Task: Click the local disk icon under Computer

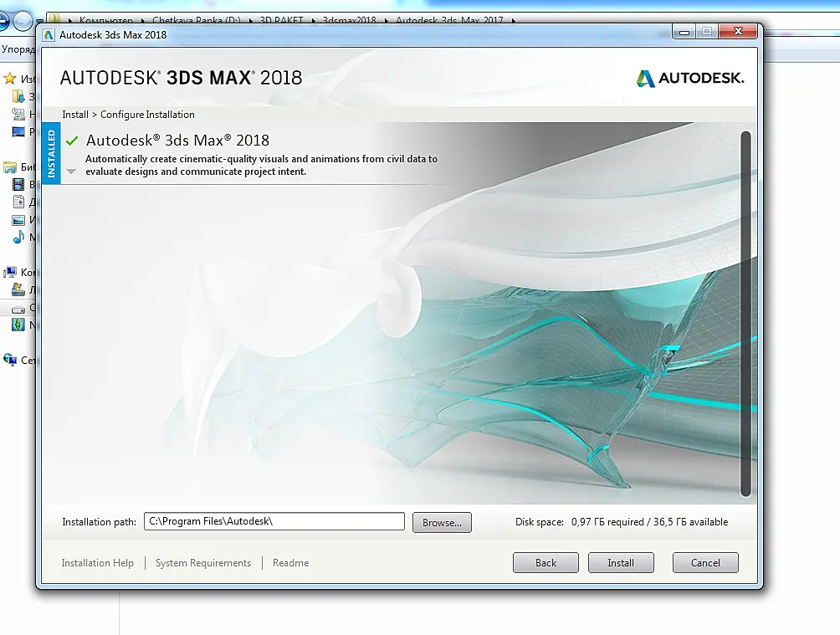Action: point(18,290)
